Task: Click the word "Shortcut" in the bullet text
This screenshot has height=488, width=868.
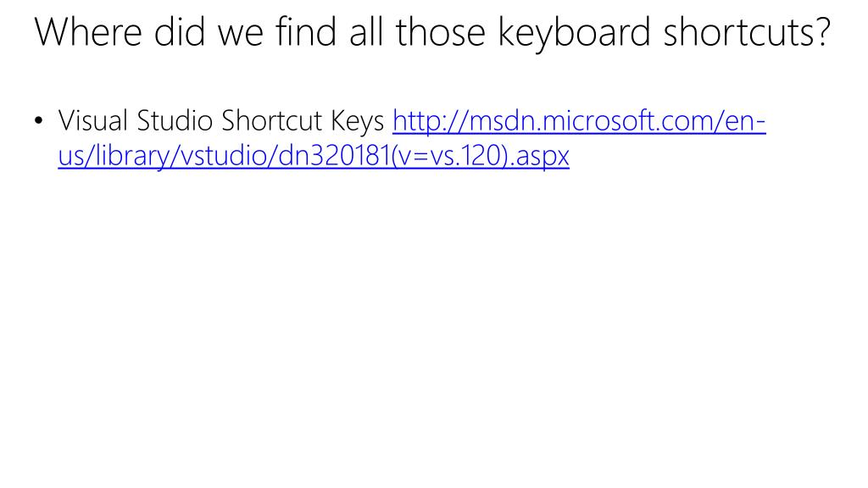Action: 272,120
